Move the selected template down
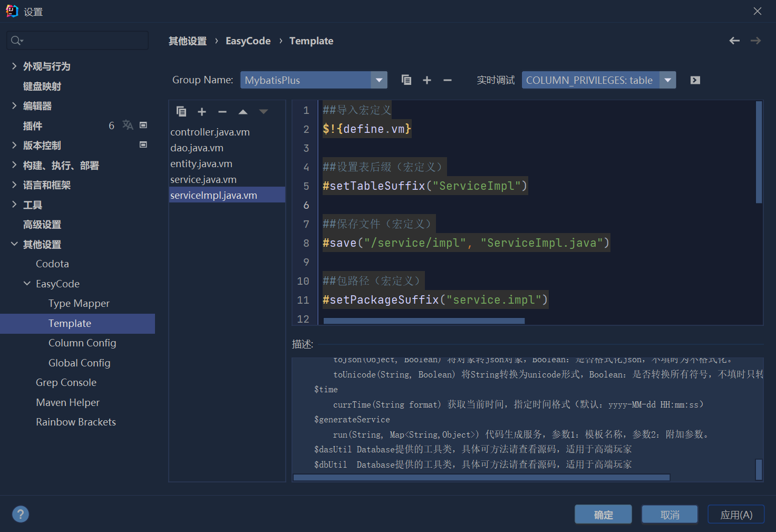Screen dimensions: 776x532 pos(264,112)
